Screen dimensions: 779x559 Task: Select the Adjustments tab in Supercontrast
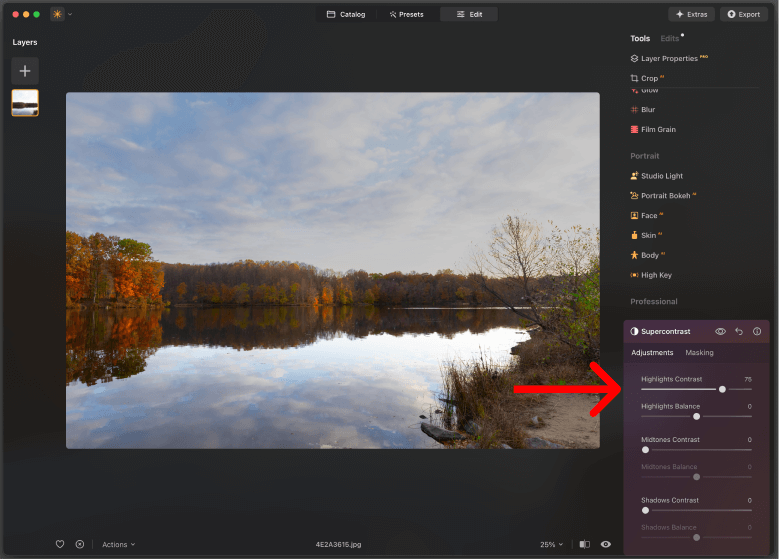[x=652, y=353]
